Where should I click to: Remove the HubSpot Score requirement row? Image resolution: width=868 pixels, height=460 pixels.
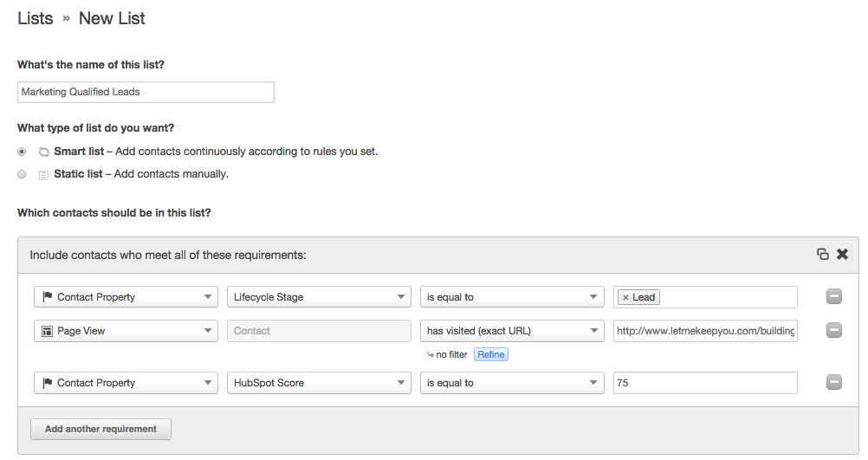pyautogui.click(x=833, y=382)
